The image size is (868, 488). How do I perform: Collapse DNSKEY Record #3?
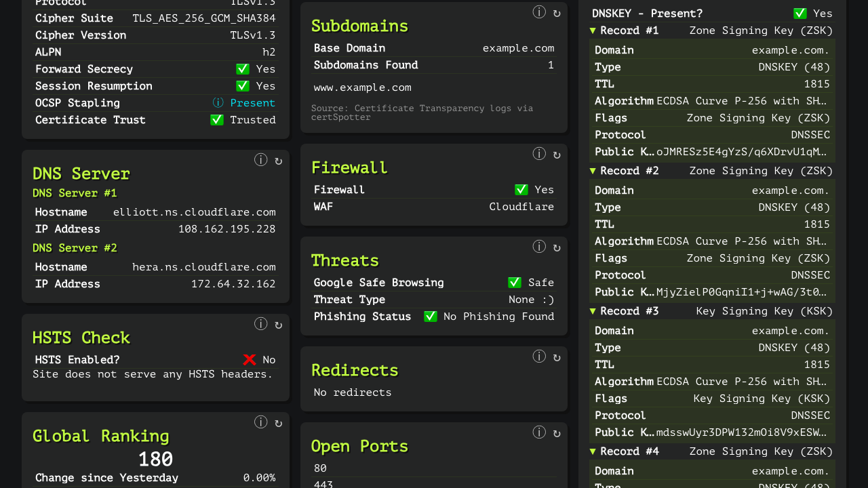coord(593,311)
